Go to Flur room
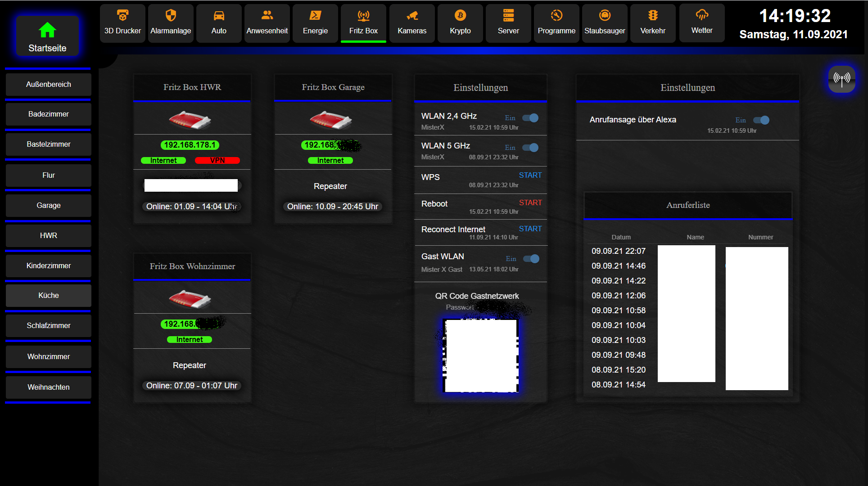This screenshot has width=868, height=486. click(x=49, y=175)
